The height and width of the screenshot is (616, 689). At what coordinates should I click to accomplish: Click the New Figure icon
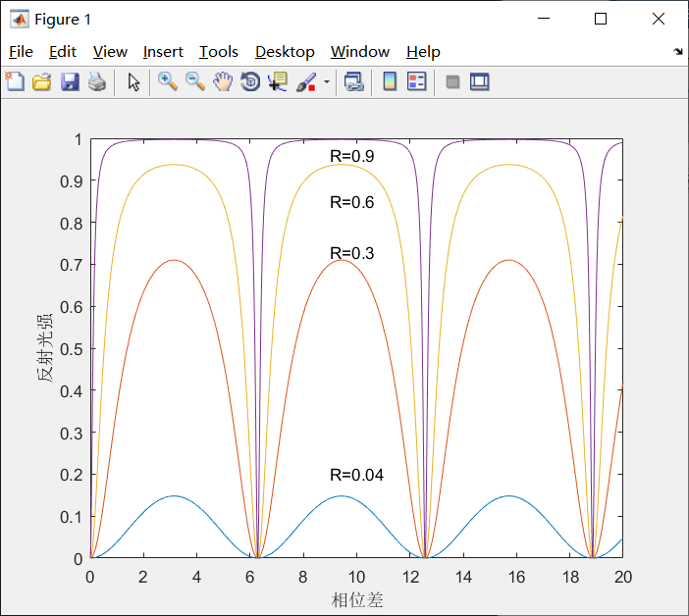point(15,82)
